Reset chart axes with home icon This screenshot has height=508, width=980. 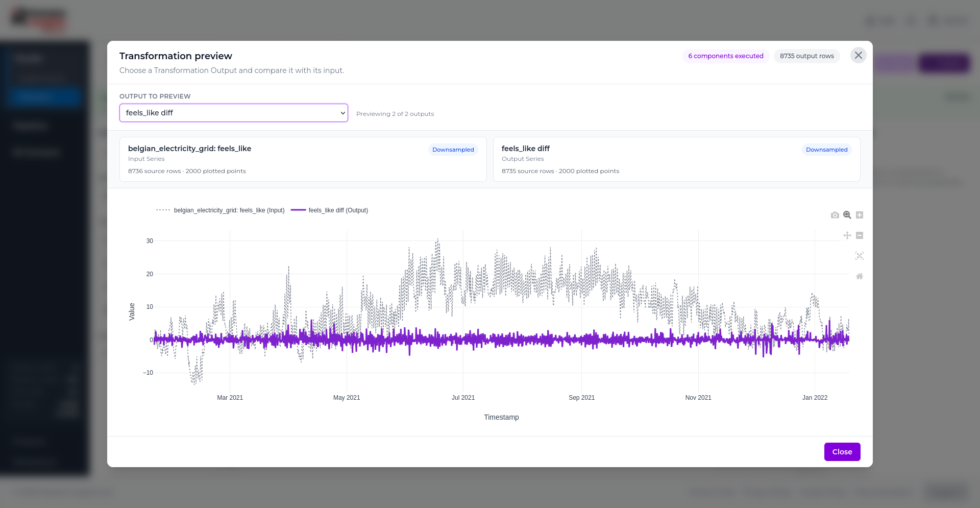[860, 276]
